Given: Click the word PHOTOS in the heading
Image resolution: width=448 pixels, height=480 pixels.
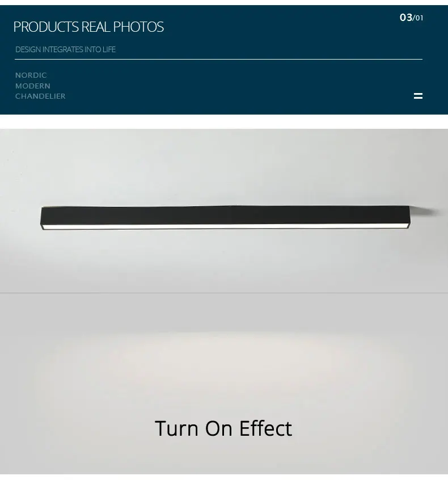Looking at the screenshot, I should pos(138,27).
